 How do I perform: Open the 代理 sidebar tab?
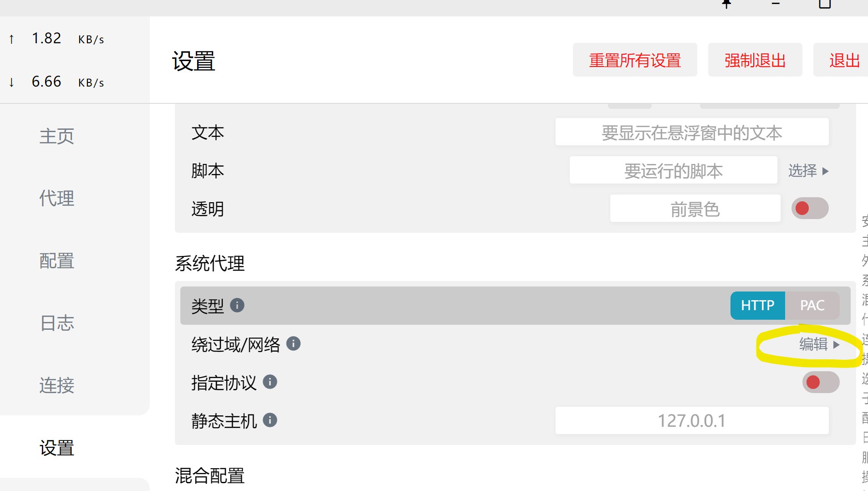[57, 199]
